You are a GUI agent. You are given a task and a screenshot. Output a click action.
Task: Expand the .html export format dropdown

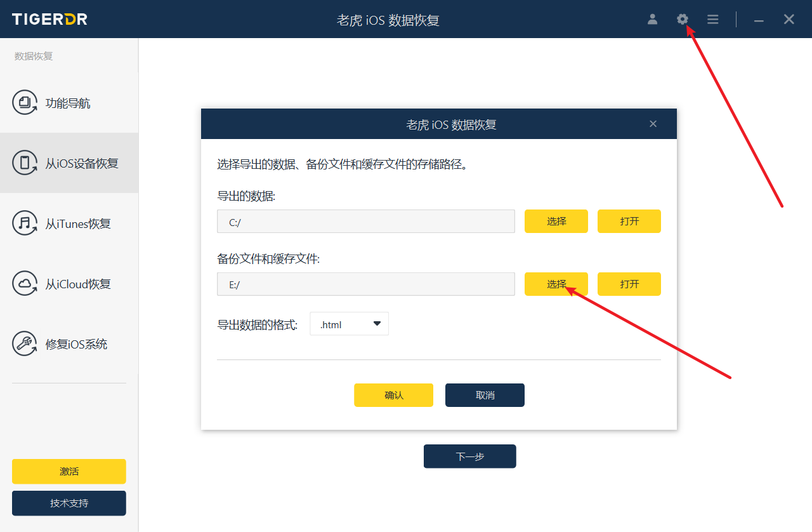pyautogui.click(x=348, y=324)
